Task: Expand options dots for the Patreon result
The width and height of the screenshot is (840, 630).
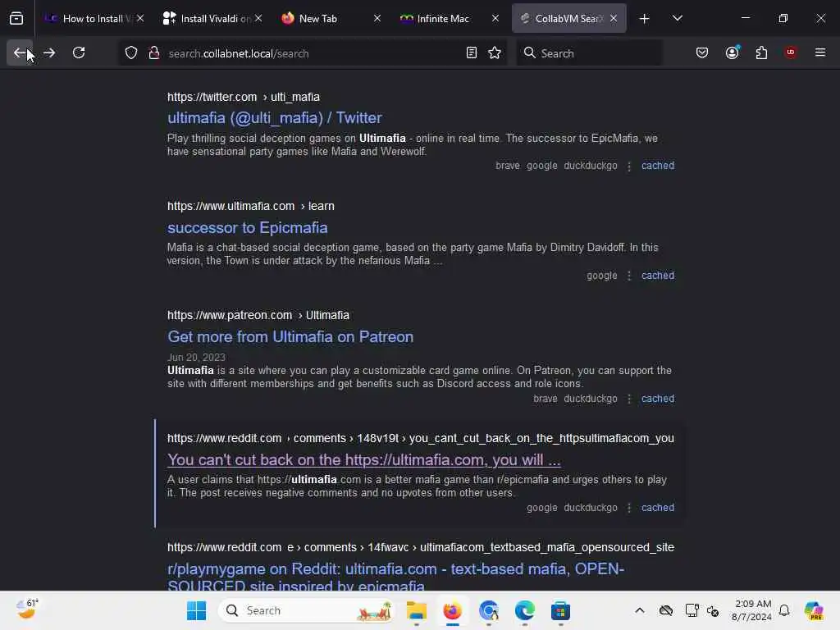Action: pyautogui.click(x=629, y=399)
